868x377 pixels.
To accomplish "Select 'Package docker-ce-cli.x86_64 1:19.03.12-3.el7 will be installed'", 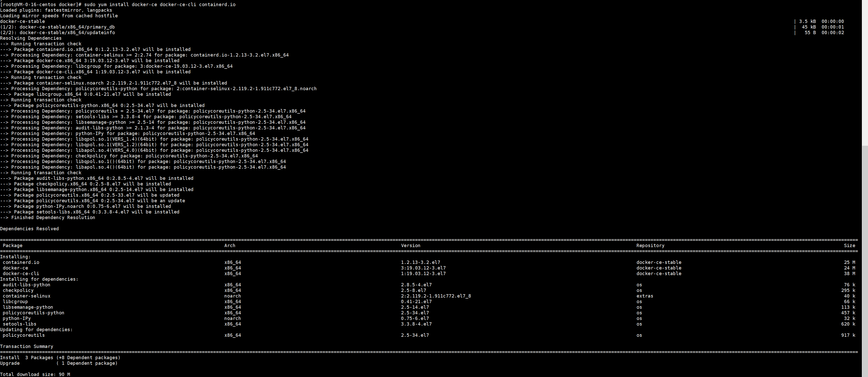I will (x=102, y=72).
